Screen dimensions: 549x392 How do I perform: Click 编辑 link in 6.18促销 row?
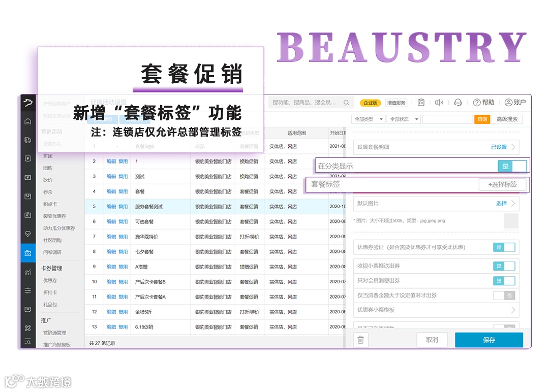click(x=111, y=327)
